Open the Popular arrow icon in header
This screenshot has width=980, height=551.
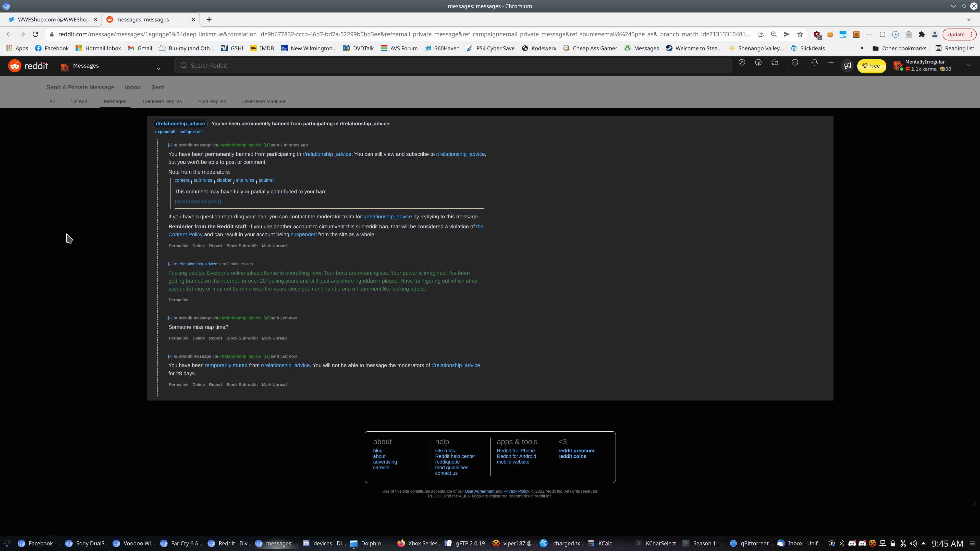(741, 63)
